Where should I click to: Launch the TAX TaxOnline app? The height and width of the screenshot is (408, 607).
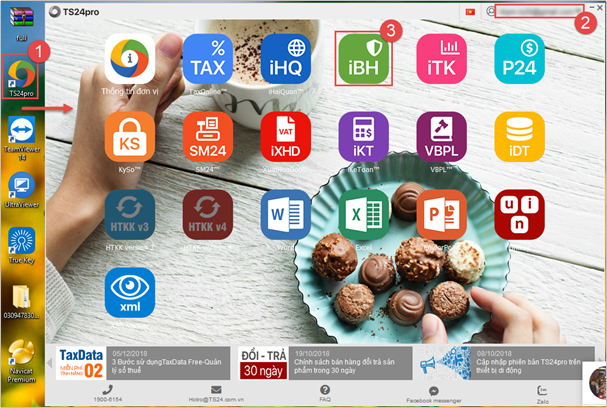[207, 59]
